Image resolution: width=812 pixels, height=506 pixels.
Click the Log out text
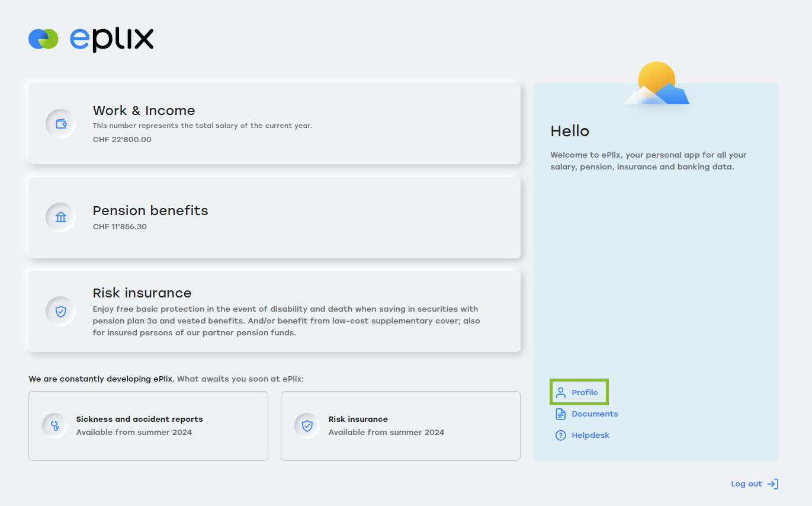click(x=746, y=484)
